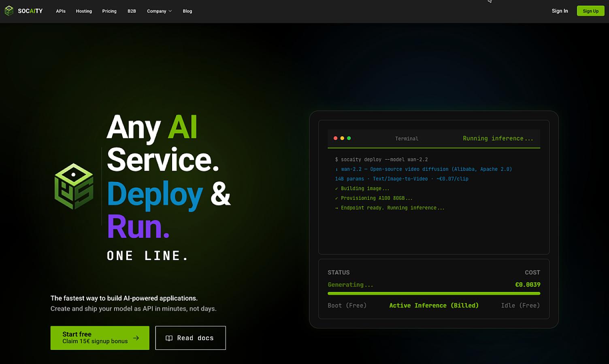Open the Hosting page

[x=84, y=11]
